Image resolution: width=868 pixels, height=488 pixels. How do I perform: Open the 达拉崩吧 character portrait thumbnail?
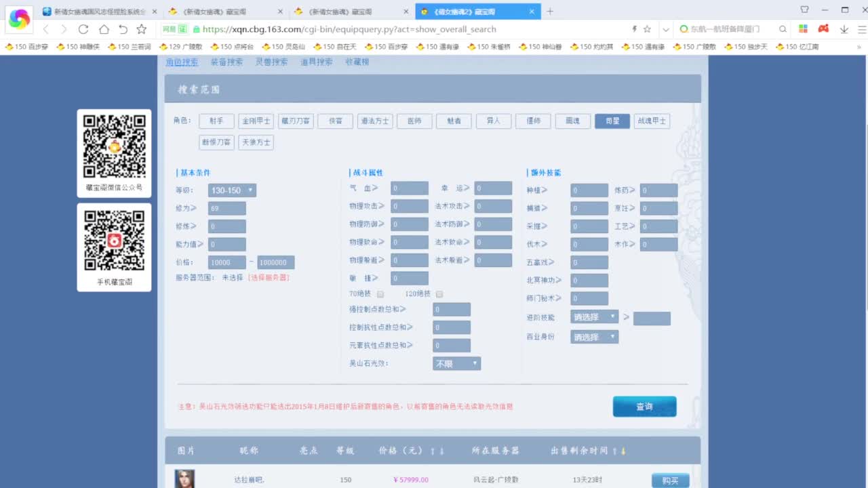184,479
